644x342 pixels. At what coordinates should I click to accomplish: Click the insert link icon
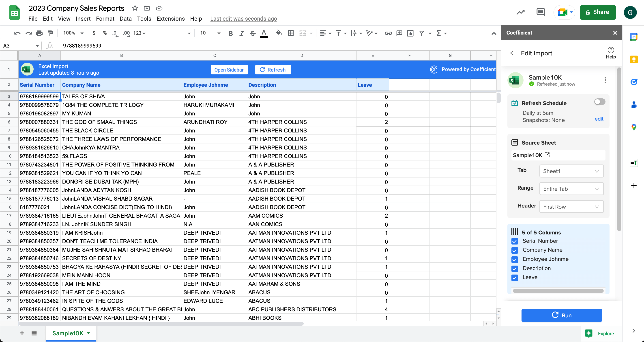coord(388,33)
